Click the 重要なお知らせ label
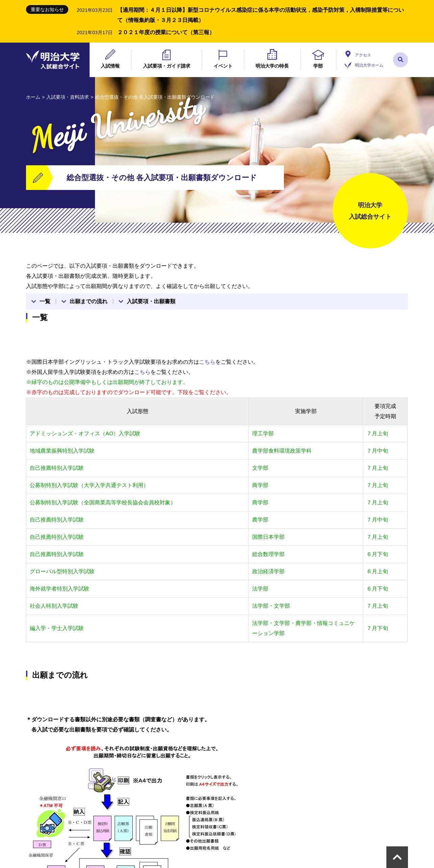Image resolution: width=434 pixels, height=868 pixels. click(x=47, y=9)
